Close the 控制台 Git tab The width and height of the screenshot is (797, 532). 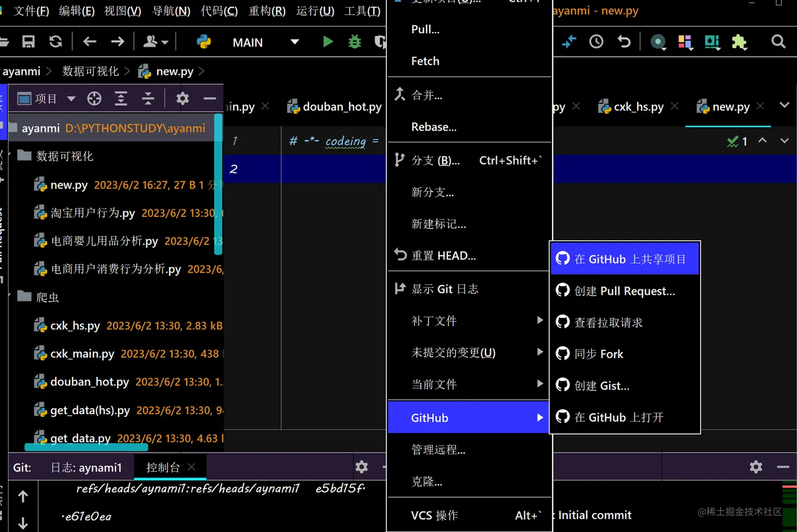191,467
